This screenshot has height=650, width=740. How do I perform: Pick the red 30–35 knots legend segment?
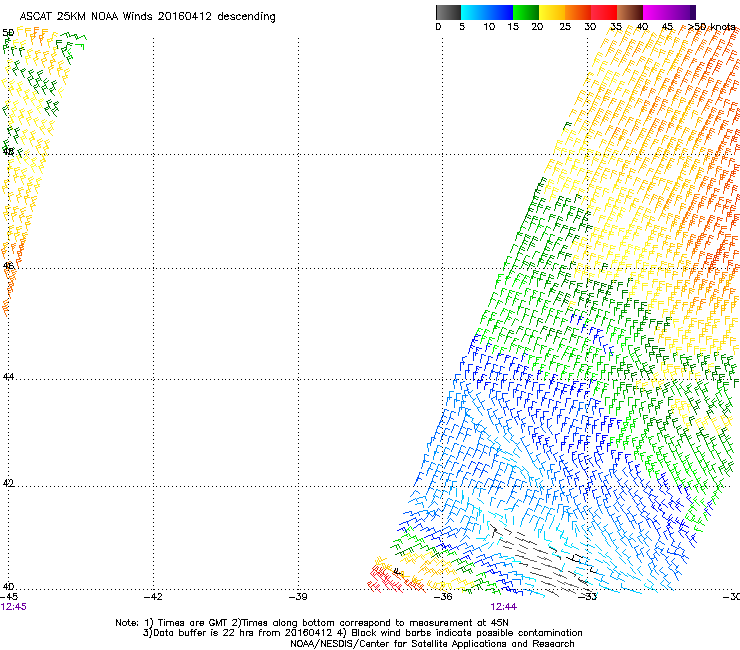coord(604,12)
